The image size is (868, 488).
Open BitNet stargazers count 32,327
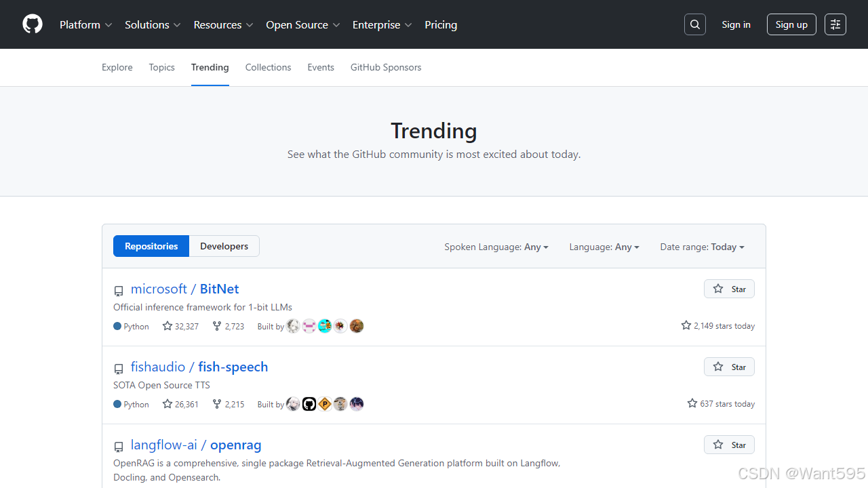[x=180, y=326]
